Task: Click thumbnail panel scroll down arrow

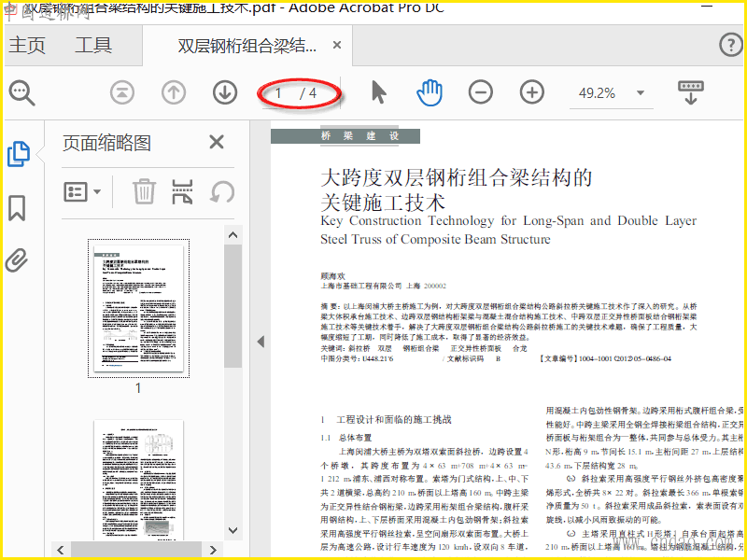Action: click(233, 530)
